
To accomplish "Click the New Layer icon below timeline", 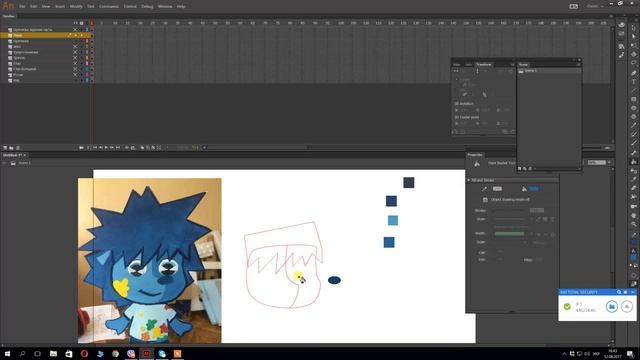I will point(5,148).
